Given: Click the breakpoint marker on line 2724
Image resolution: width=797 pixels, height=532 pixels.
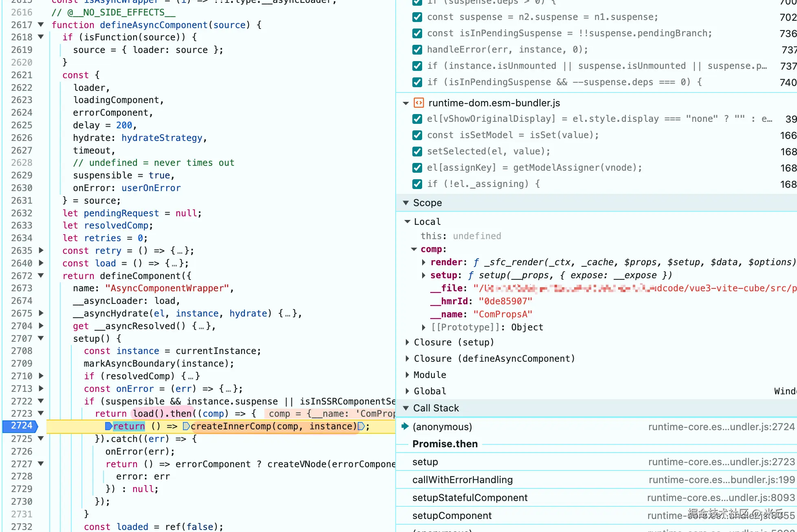Looking at the screenshot, I should [x=20, y=426].
